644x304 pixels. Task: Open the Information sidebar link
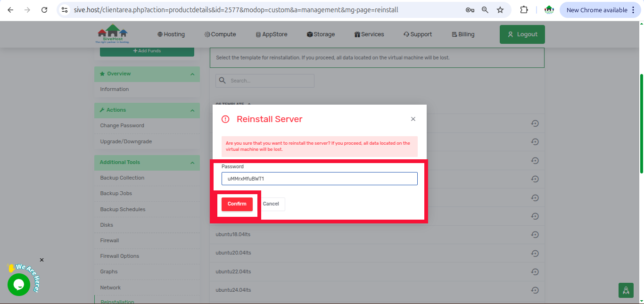pyautogui.click(x=115, y=89)
